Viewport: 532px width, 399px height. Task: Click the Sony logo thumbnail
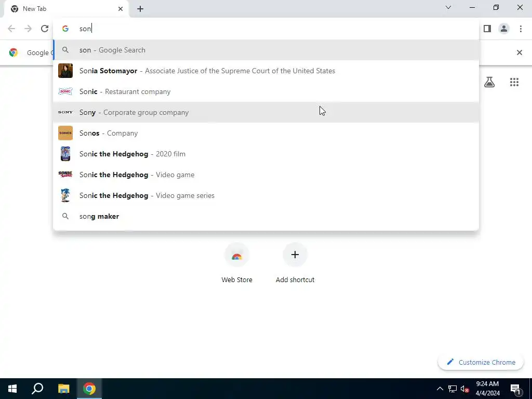coord(65,112)
